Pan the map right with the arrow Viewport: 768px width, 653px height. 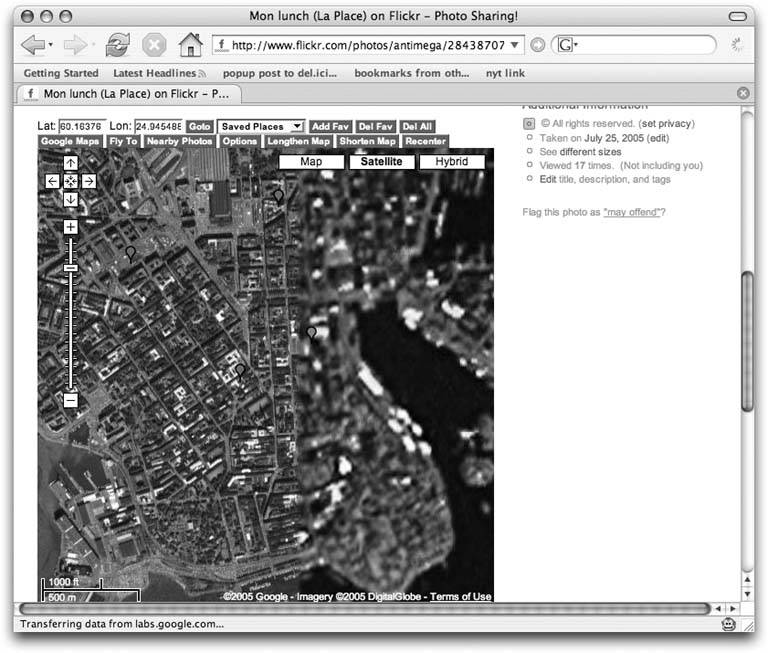pyautogui.click(x=89, y=181)
